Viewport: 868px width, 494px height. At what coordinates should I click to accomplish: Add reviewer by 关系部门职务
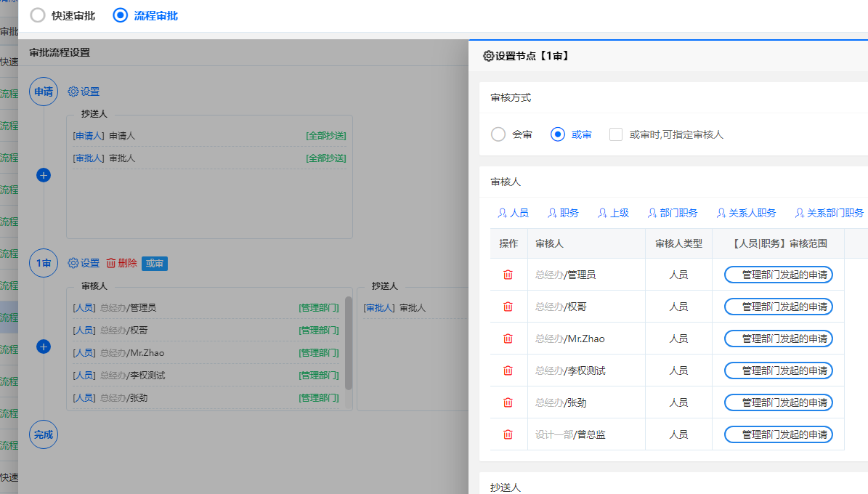coord(830,213)
